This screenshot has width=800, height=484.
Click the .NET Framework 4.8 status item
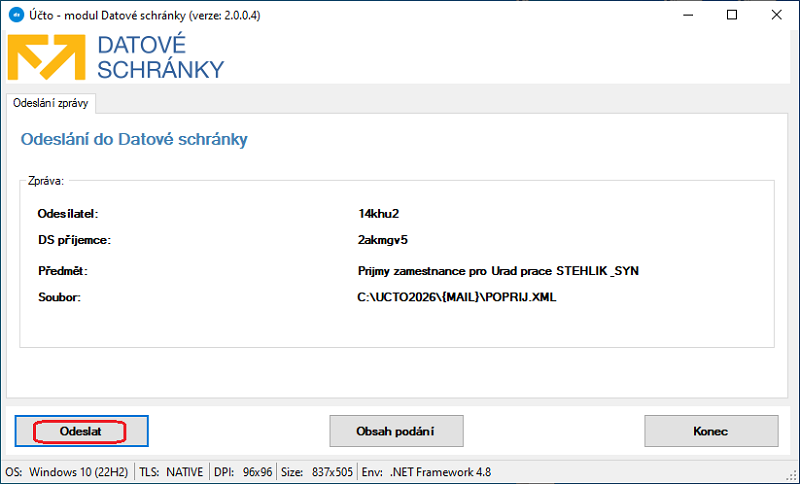pos(422,471)
